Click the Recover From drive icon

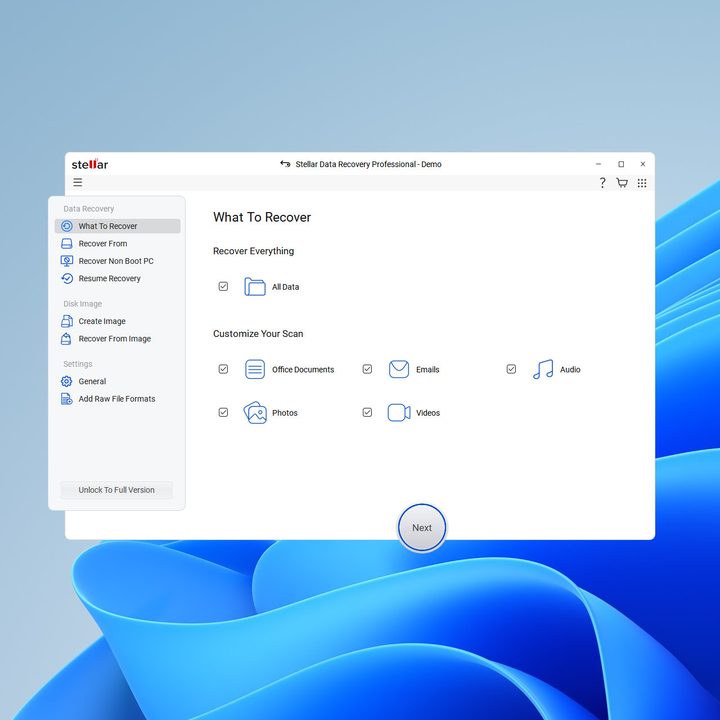[67, 243]
